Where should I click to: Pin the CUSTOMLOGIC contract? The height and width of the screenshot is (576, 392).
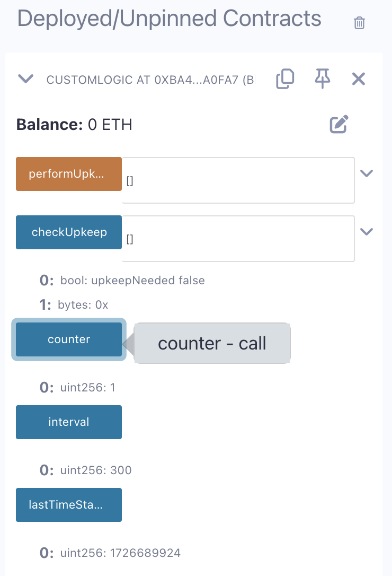click(x=322, y=80)
